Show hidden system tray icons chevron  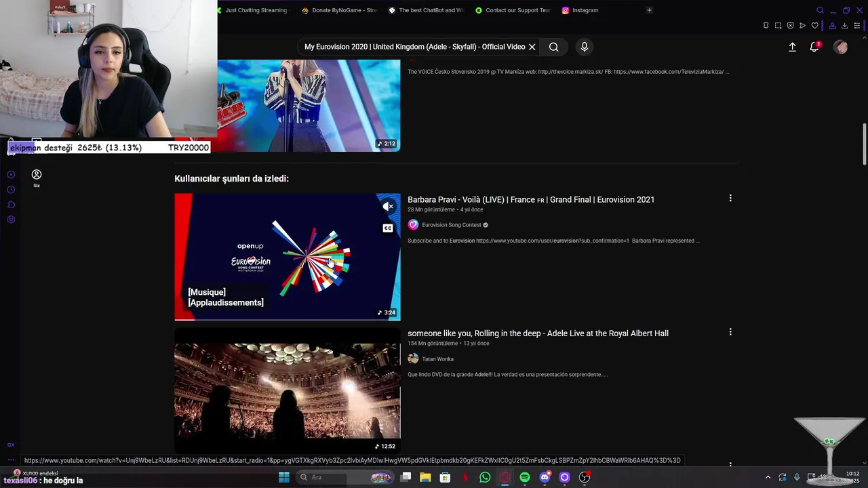(768, 477)
